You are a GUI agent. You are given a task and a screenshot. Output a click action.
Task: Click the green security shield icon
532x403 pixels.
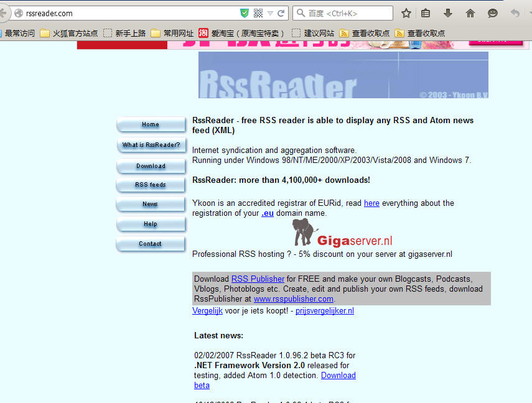point(245,13)
